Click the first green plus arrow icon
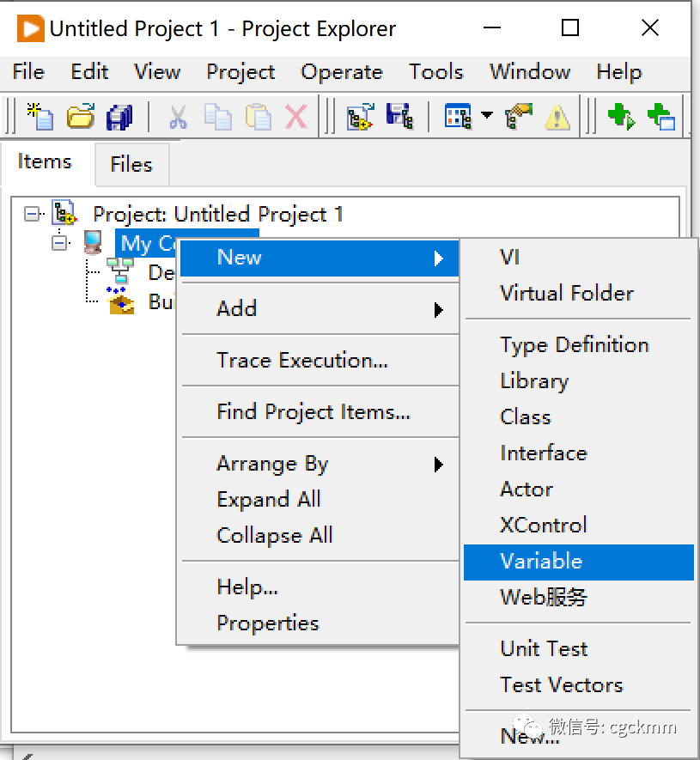Screen dimensions: 700x760 pyautogui.click(x=620, y=116)
